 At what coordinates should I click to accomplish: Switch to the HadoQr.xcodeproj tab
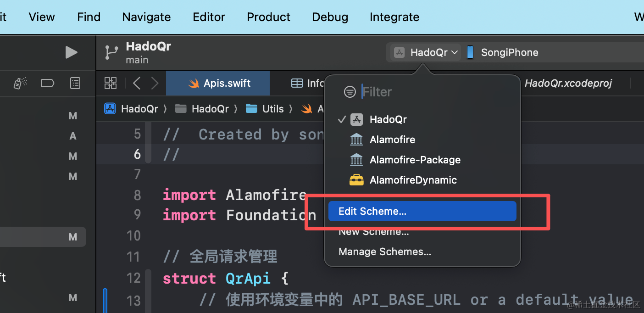[568, 83]
